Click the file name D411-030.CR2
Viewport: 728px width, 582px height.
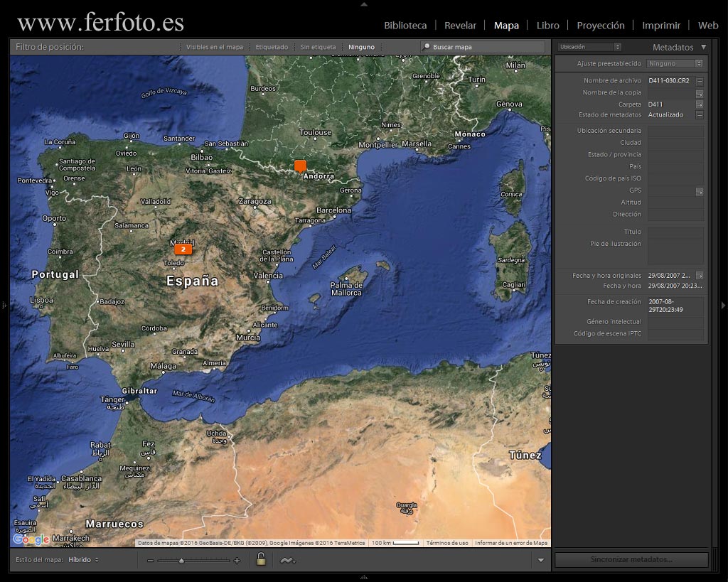click(x=668, y=81)
